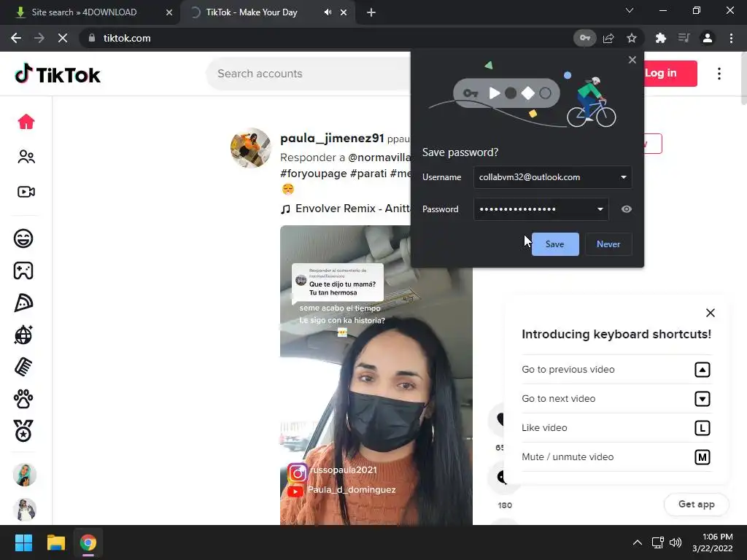Open the volume control in system tray
747x560 pixels.
coord(676,542)
